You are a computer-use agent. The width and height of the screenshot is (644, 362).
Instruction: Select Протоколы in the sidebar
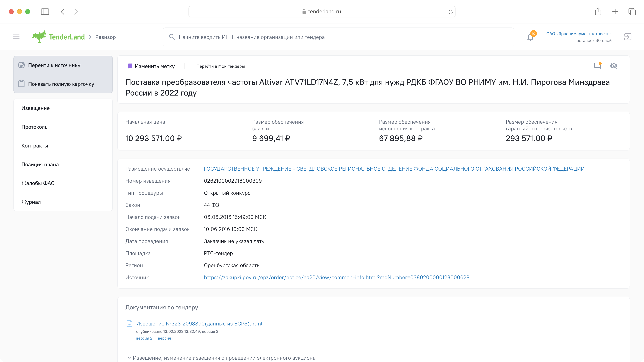pos(35,127)
